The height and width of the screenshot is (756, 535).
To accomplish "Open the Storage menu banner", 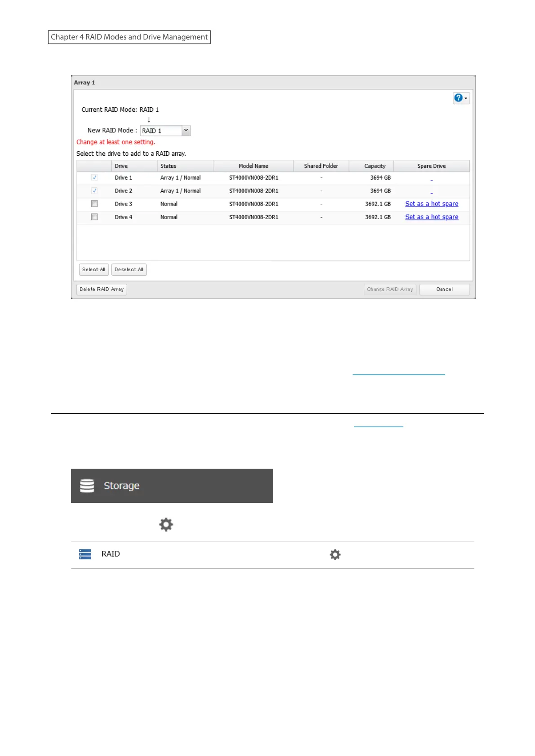I will tap(172, 486).
